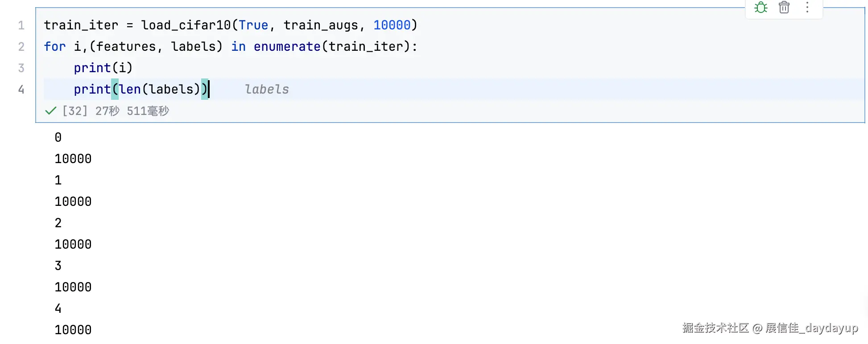Open the cell's three-dot more menu
Screen dimensions: 868x344
pyautogui.click(x=807, y=8)
